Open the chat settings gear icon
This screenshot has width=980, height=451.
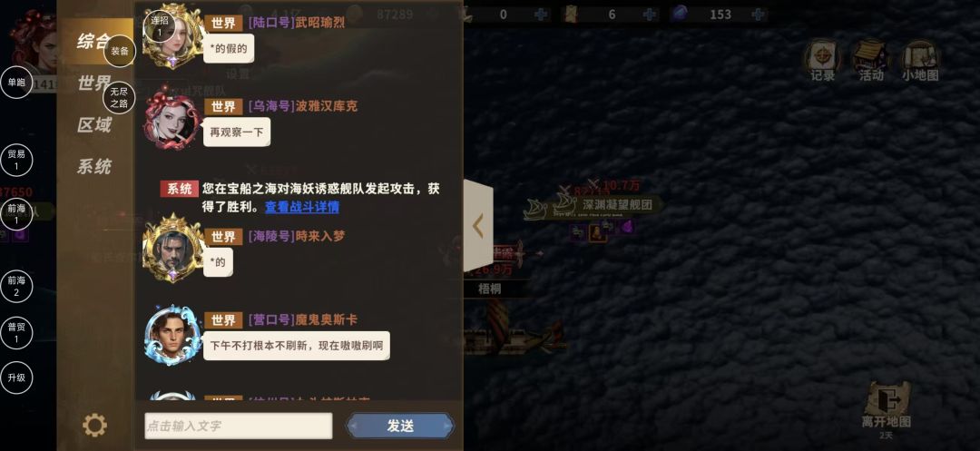[94, 426]
